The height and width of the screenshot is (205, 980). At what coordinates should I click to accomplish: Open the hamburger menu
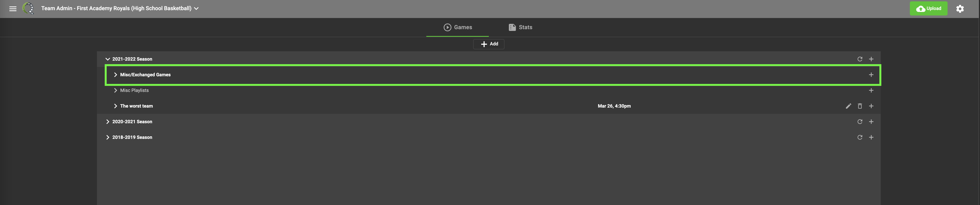click(13, 8)
